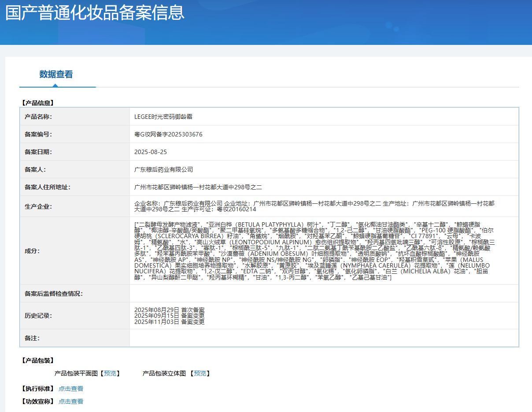Click the 产品名称 row label

coord(39,117)
